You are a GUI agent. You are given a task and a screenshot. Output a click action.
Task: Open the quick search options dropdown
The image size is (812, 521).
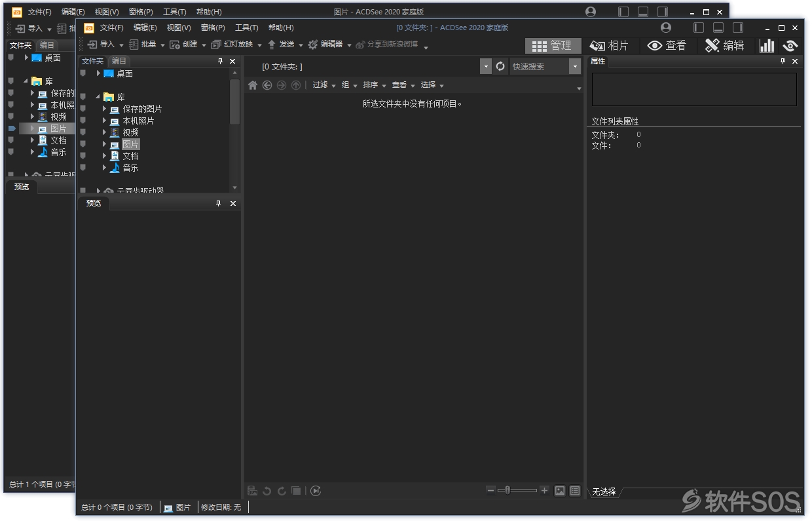(x=575, y=66)
